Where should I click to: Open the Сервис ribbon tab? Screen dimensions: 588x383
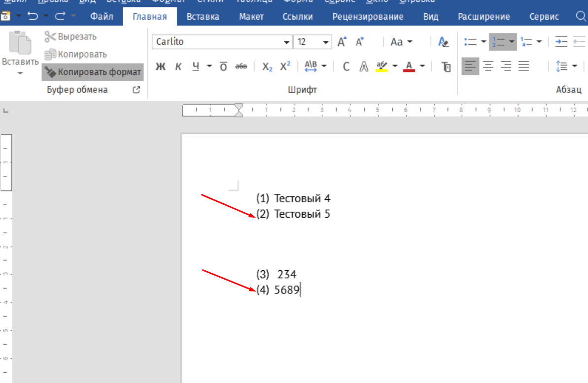tap(544, 17)
